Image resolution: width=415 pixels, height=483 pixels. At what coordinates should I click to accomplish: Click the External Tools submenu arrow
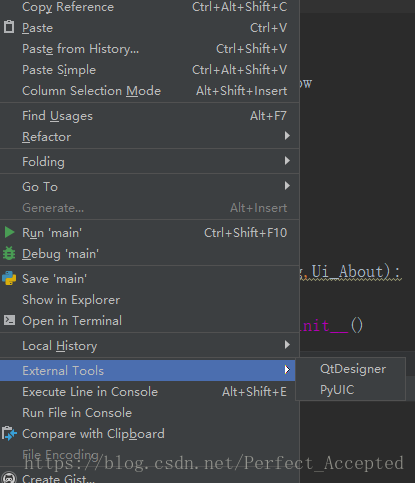click(x=287, y=370)
